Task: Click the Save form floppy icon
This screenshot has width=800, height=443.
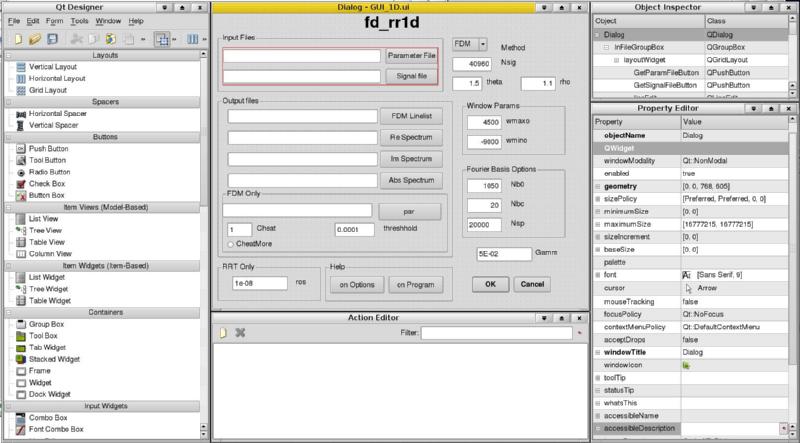Action: click(x=52, y=39)
